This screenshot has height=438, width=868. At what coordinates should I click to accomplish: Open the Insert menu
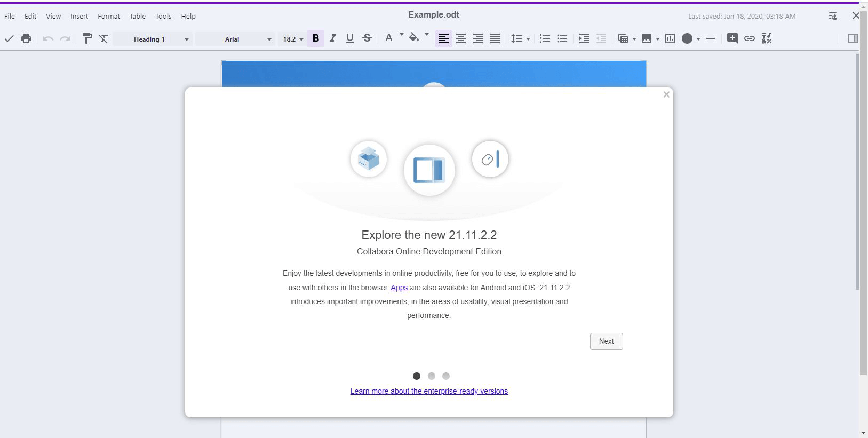pos(79,17)
